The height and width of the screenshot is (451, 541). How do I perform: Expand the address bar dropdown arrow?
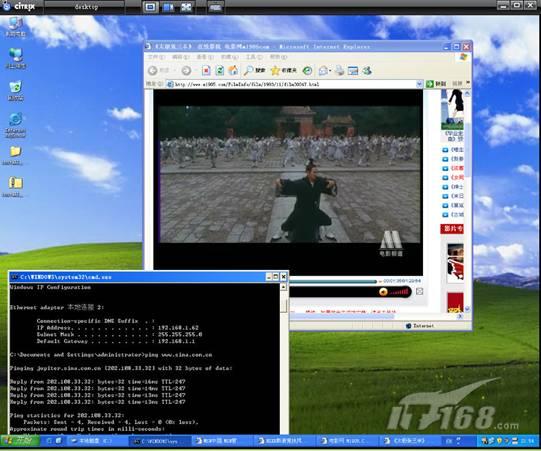419,84
